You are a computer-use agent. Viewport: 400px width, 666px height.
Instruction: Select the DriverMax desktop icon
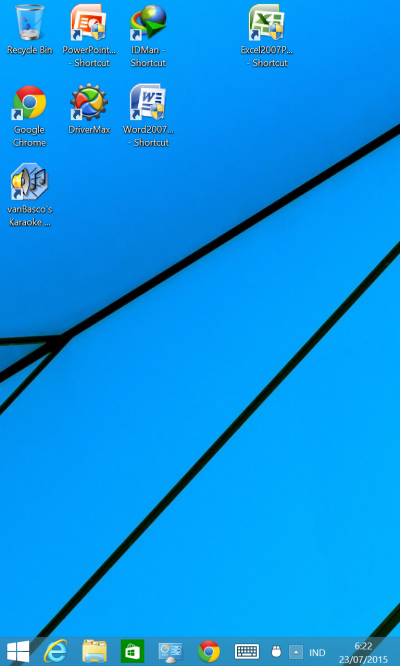click(89, 109)
